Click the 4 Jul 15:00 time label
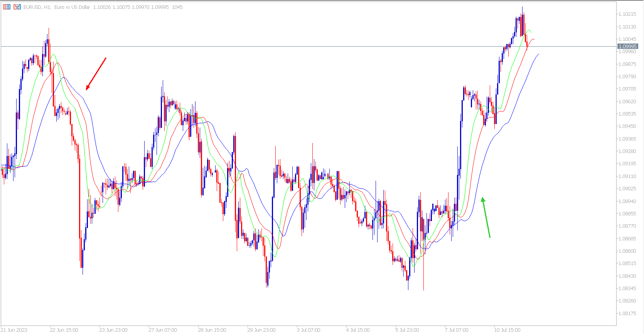Image resolution: width=644 pixels, height=334 pixels. [x=358, y=330]
